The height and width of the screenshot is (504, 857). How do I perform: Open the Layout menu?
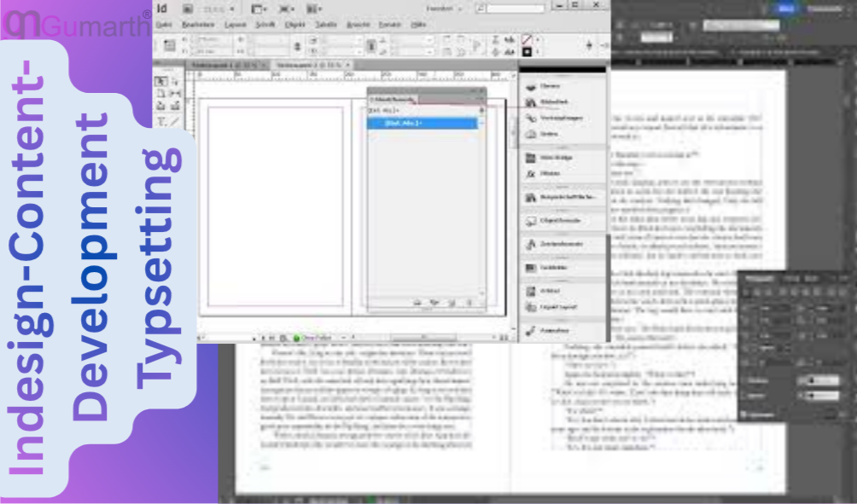[x=235, y=25]
